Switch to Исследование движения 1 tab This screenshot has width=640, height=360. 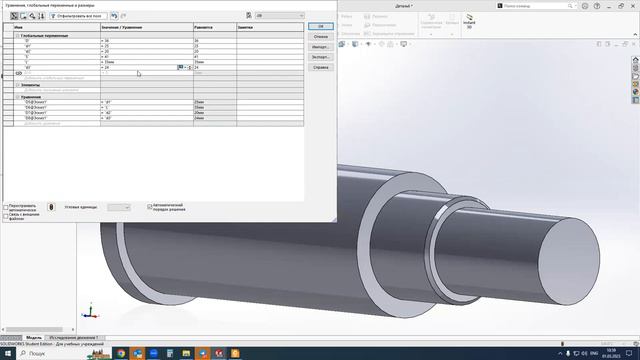point(73,338)
